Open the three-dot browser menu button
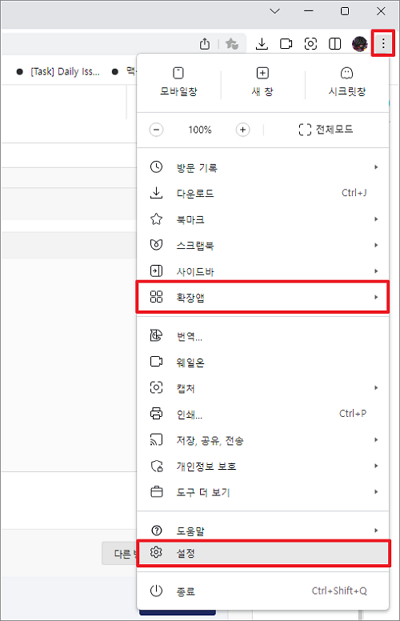 click(x=383, y=43)
